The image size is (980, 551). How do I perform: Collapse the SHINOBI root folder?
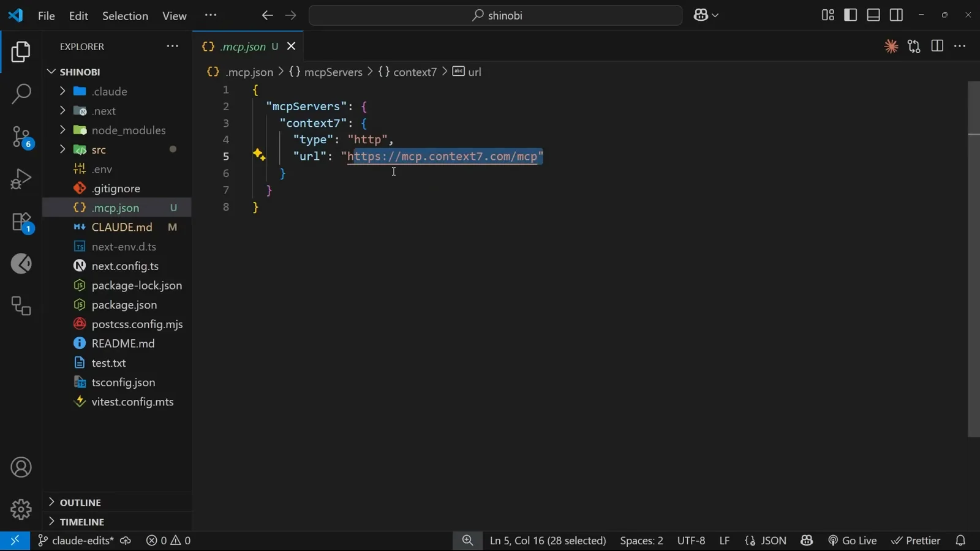(x=116, y=72)
